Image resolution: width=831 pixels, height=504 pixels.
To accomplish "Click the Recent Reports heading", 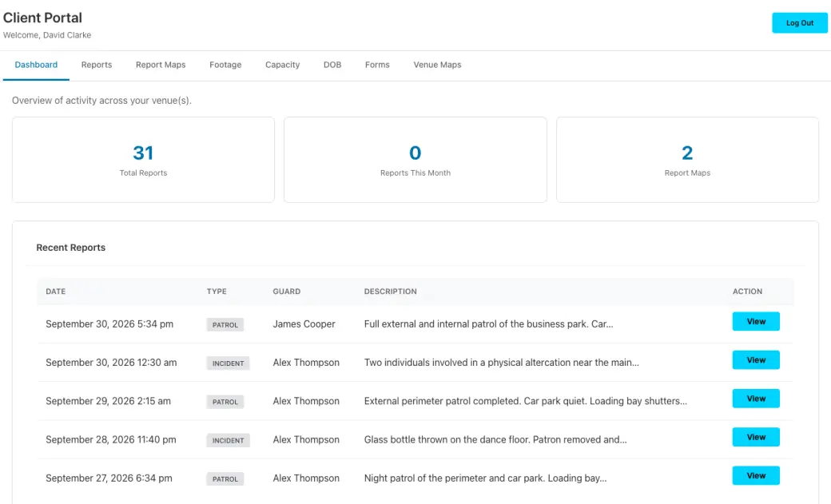I will click(70, 248).
